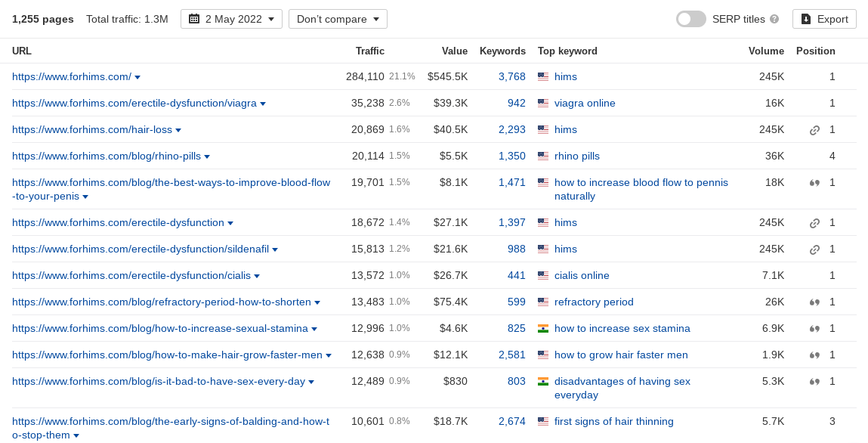Sort by the Keywords column header

pos(502,51)
